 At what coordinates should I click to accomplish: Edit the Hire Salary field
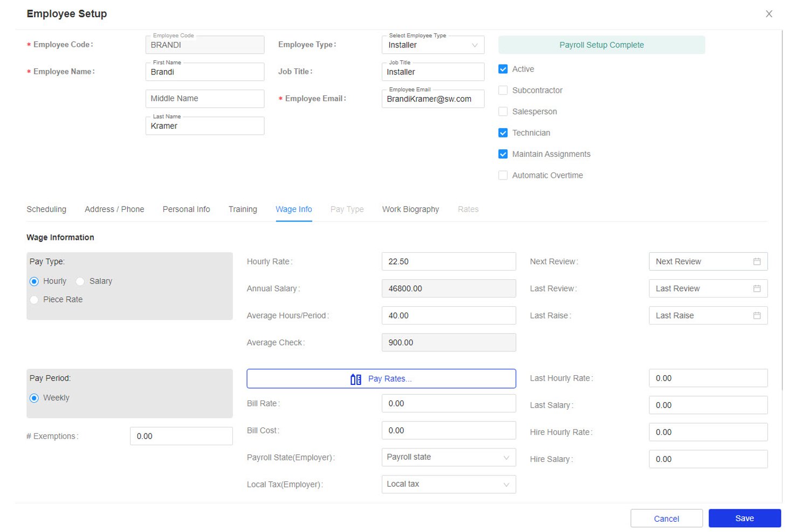708,459
